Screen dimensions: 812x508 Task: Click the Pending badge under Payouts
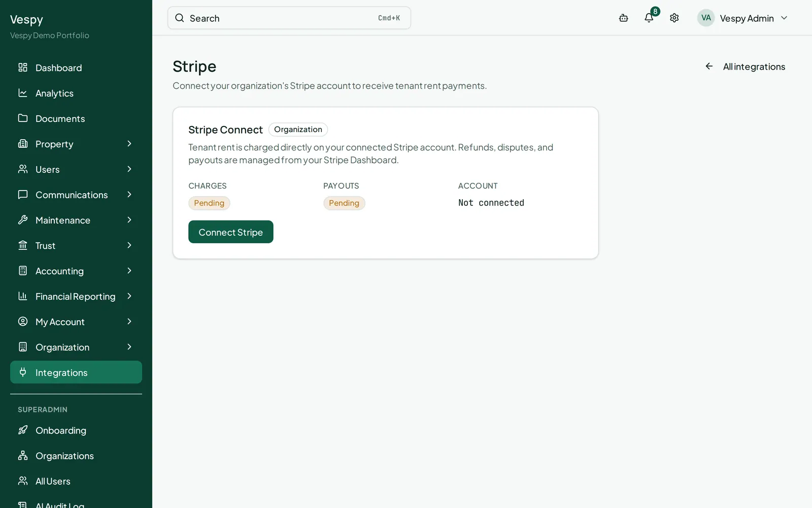coord(344,203)
